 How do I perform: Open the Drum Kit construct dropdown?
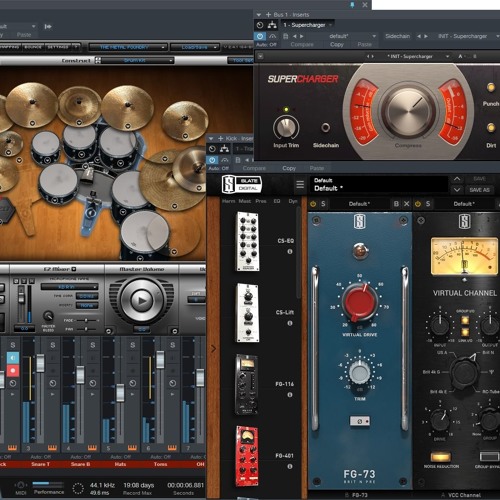(138, 60)
